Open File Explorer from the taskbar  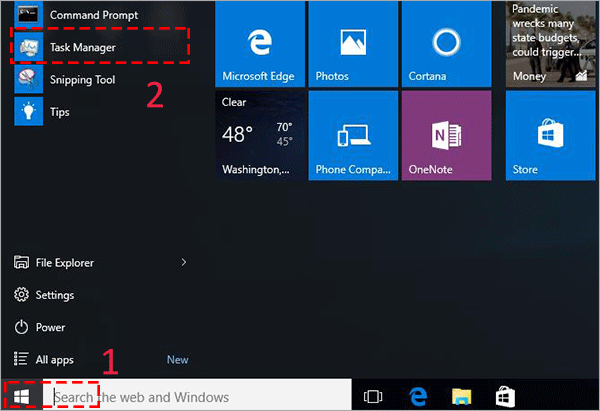(462, 396)
